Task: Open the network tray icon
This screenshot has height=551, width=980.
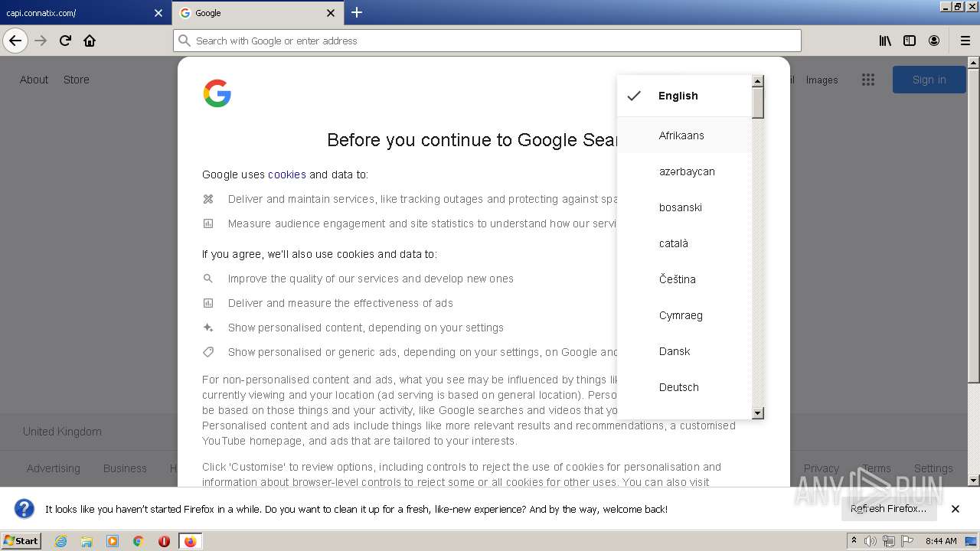Action: [x=889, y=541]
